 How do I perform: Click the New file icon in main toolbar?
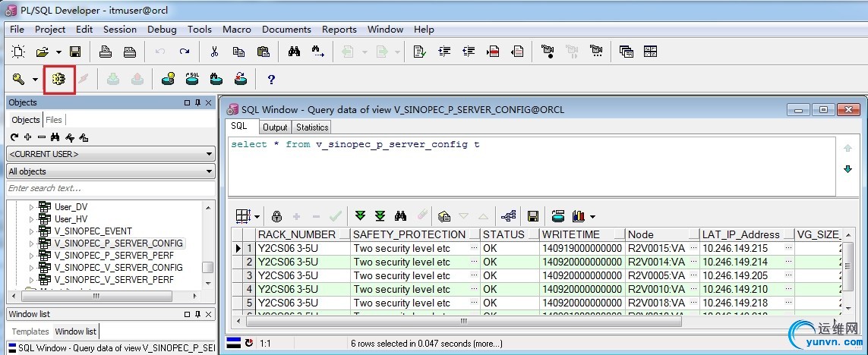tap(18, 52)
